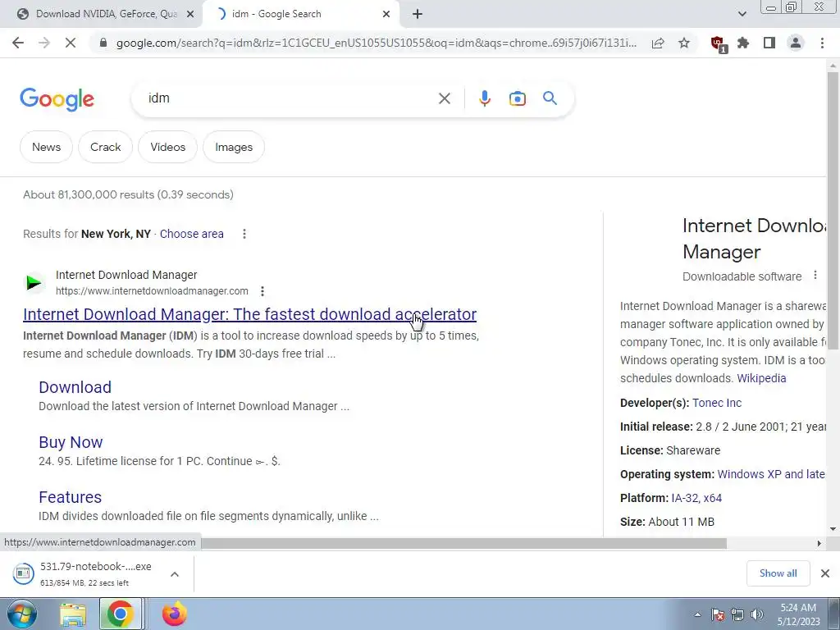This screenshot has width=840, height=630.
Task: Open the volume control in tray
Action: point(757,615)
